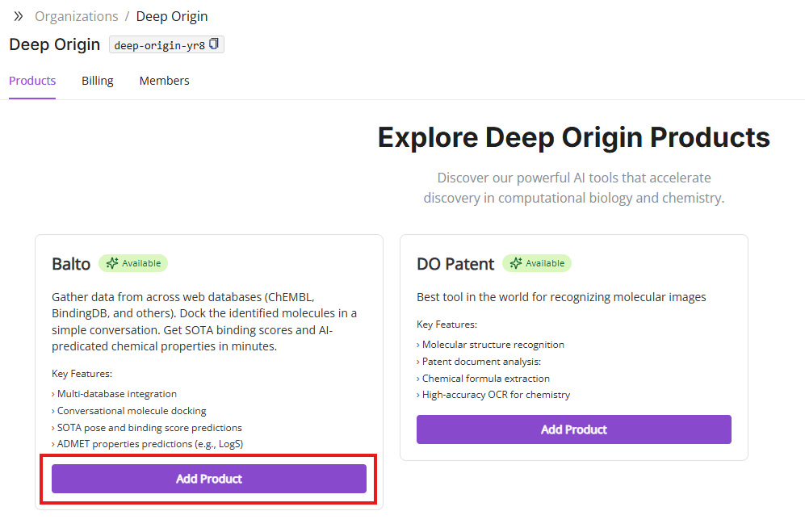Click the Deep Origin breadcrumb item

point(171,16)
